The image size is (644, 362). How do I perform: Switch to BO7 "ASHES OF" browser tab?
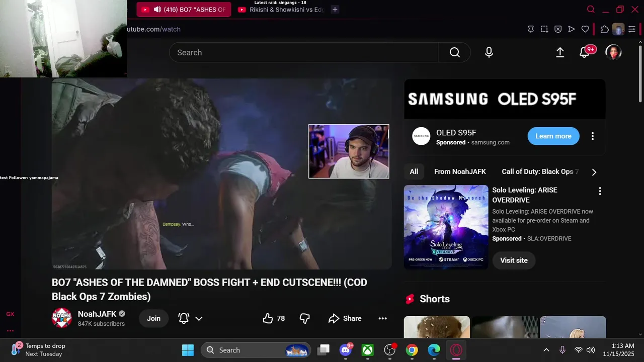[184, 10]
